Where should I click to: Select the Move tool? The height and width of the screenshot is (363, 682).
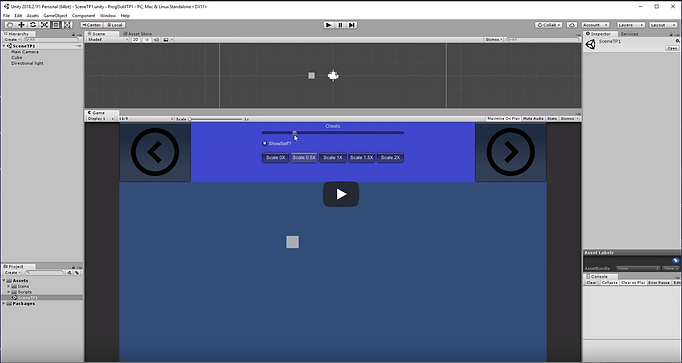click(21, 25)
